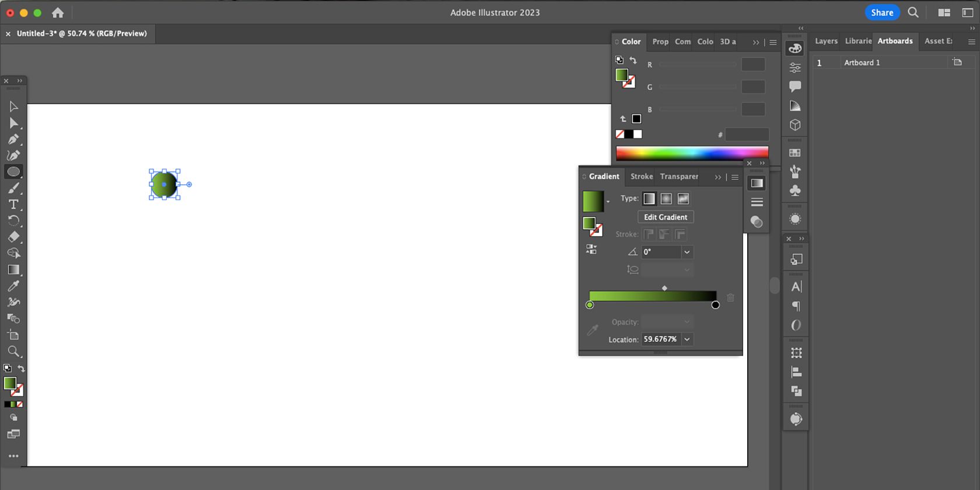Expand the gradient preset swatch dropdown arrow

[608, 202]
